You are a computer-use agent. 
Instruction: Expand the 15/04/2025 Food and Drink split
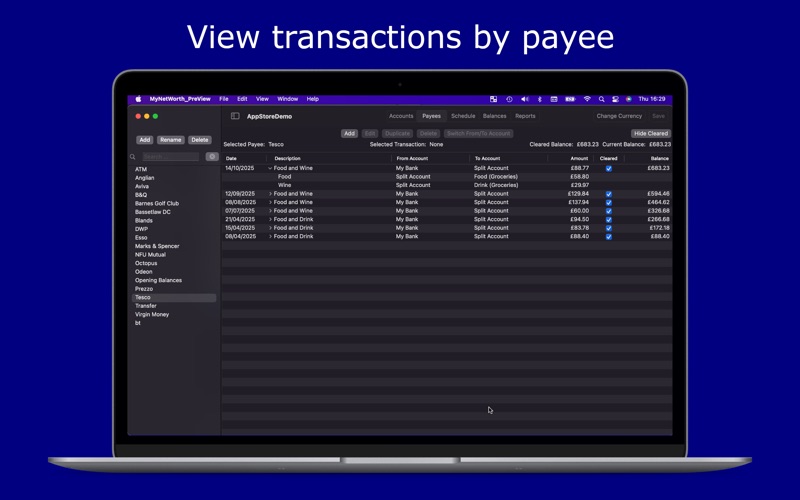(270, 228)
